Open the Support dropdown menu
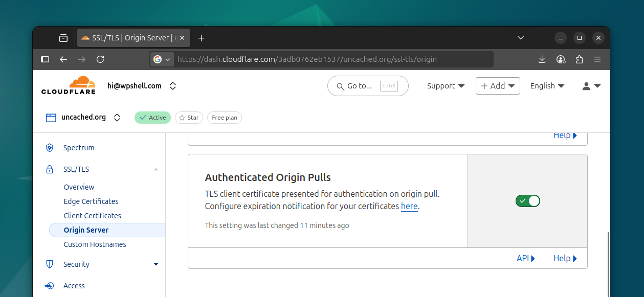Viewport: 644px width, 297px height. tap(446, 86)
